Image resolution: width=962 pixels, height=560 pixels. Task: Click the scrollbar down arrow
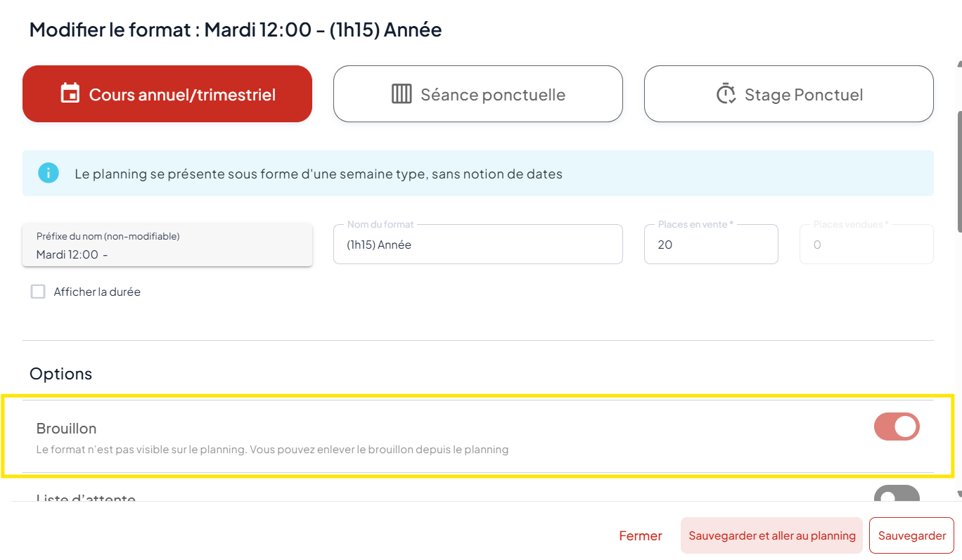959,494
